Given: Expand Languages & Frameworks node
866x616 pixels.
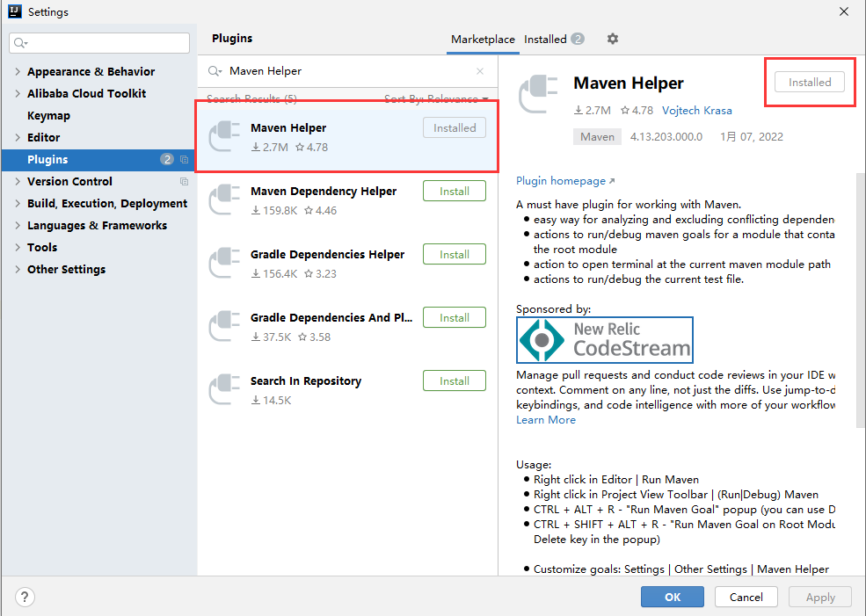Looking at the screenshot, I should point(18,226).
